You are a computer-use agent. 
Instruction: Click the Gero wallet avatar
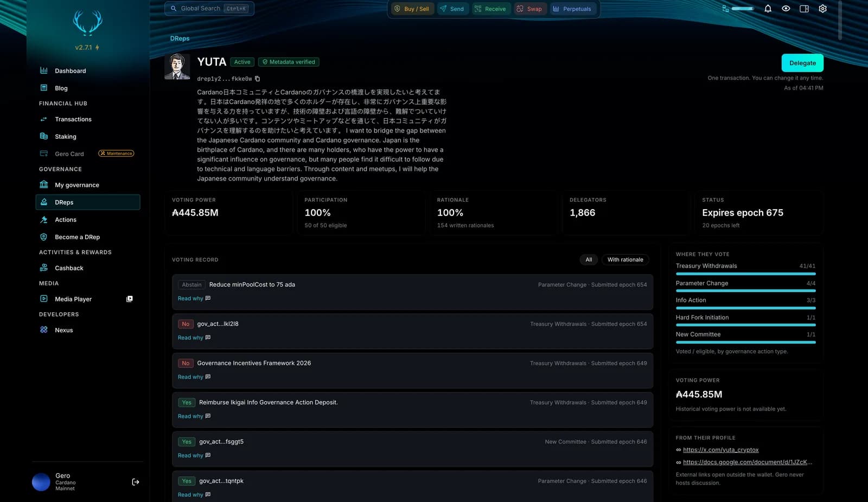tap(41, 482)
